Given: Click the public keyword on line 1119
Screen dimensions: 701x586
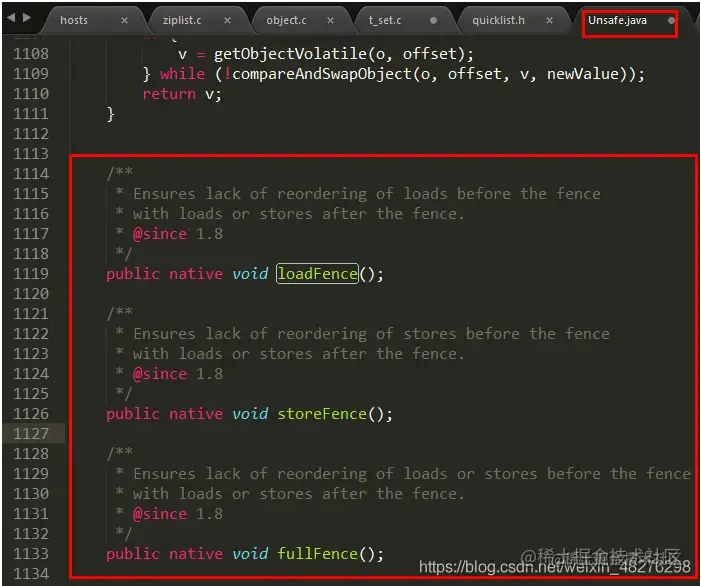Looking at the screenshot, I should coord(133,274).
